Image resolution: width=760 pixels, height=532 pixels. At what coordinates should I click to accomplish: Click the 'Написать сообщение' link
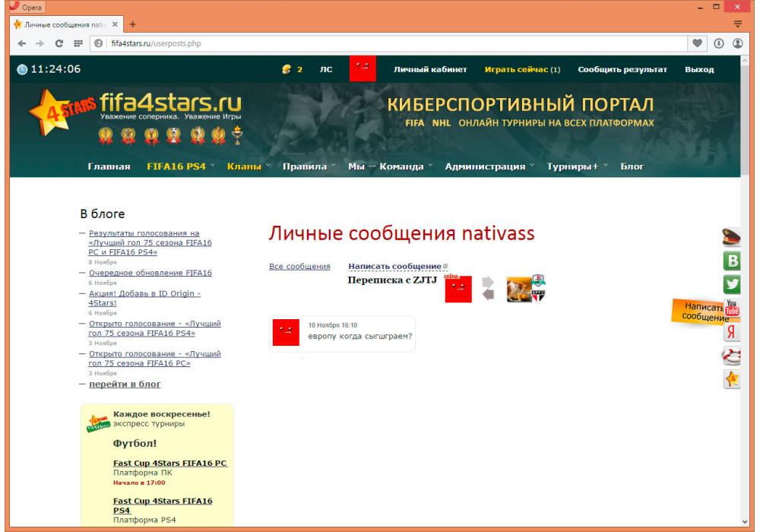[x=394, y=266]
